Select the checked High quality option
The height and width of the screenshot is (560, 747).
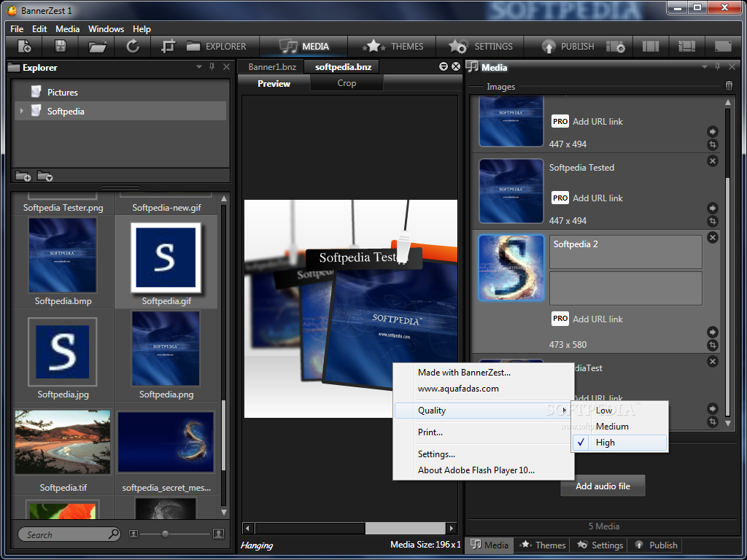click(x=619, y=443)
